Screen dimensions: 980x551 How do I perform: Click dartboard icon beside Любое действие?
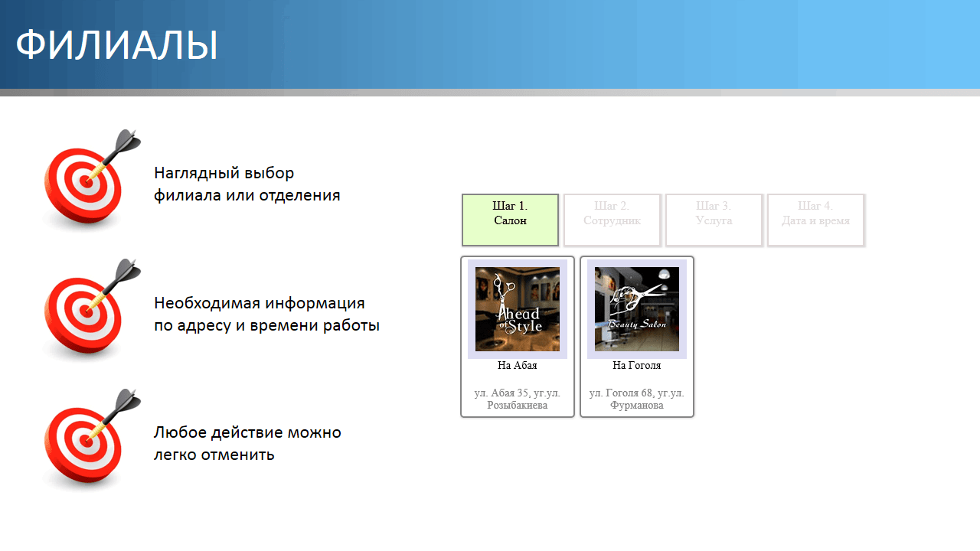click(92, 440)
